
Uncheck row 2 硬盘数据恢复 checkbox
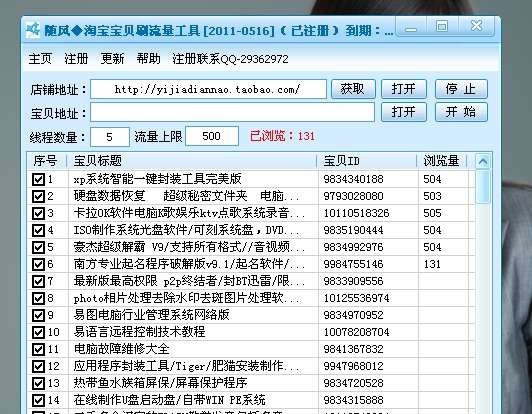[x=38, y=196]
